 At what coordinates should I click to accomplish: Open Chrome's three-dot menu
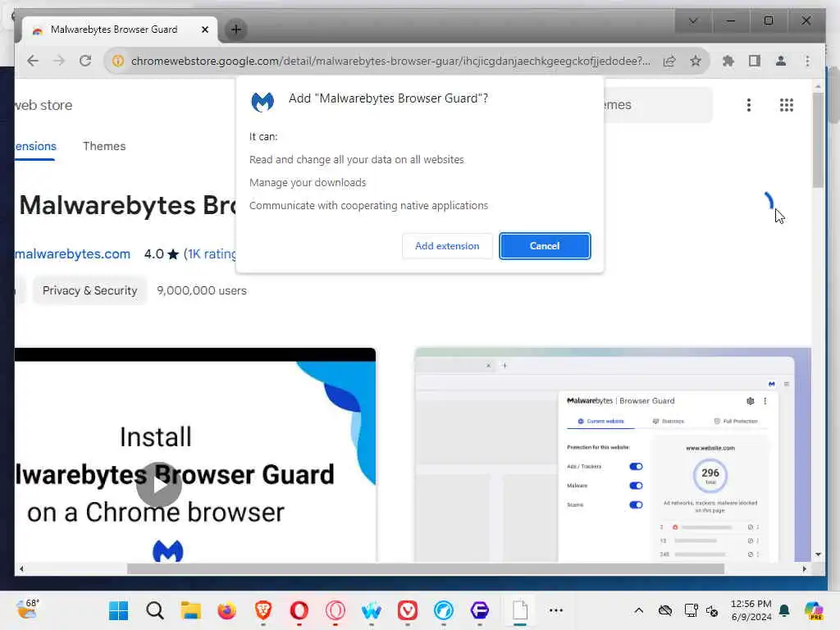pos(807,61)
